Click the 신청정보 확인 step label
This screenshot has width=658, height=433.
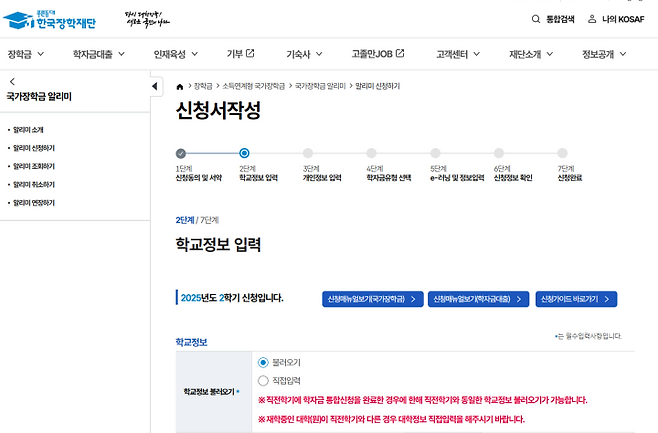pos(513,178)
